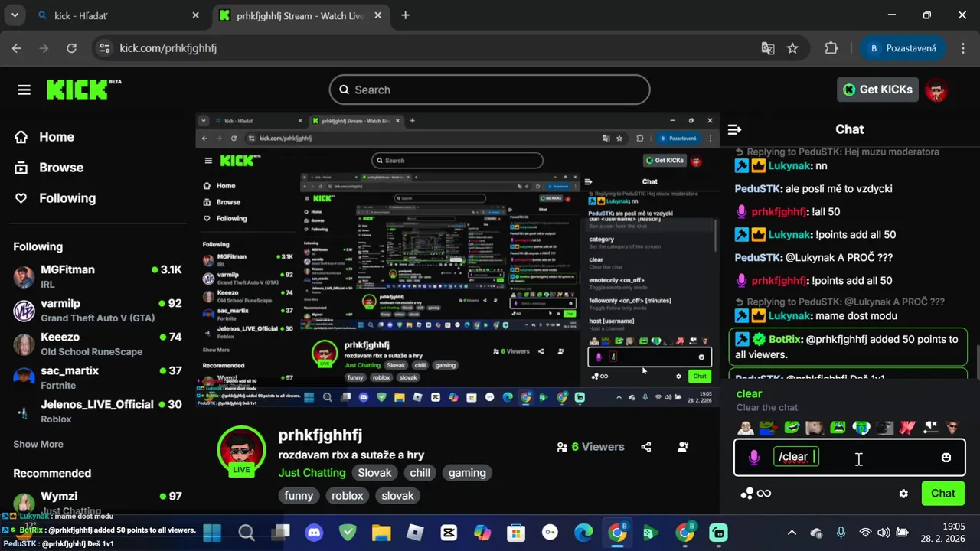Open Discord from taskbar
Viewport: 980px width, 551px height.
(x=314, y=533)
